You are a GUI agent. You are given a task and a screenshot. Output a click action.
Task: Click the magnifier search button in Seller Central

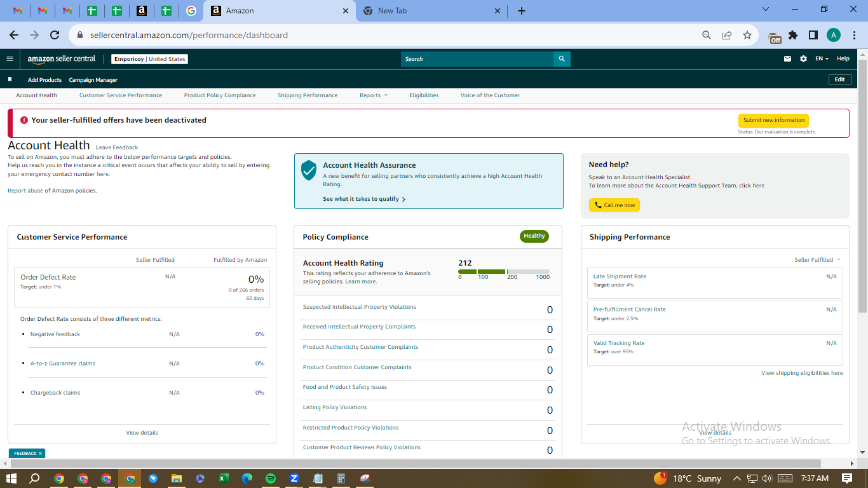[x=562, y=59]
